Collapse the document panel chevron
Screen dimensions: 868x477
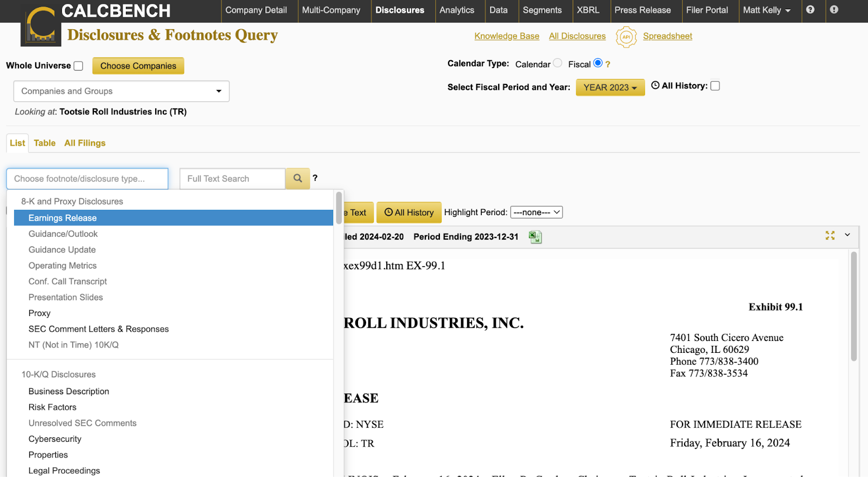[847, 235]
